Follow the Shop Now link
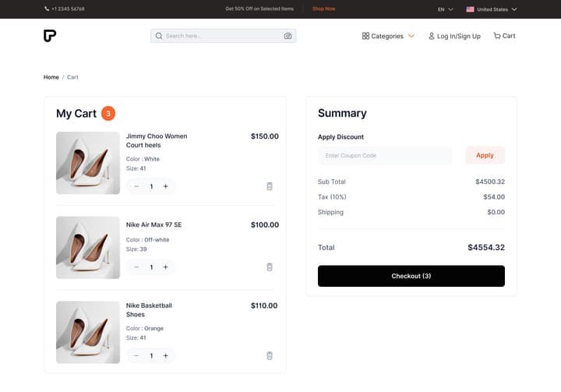The width and height of the screenshot is (561, 392). point(323,9)
